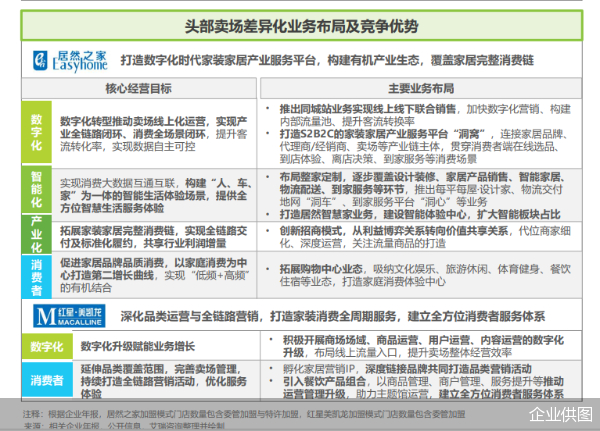Select the green 数字化 label under Easyhome
Image resolution: width=600 pixels, height=431 pixels.
tap(37, 132)
